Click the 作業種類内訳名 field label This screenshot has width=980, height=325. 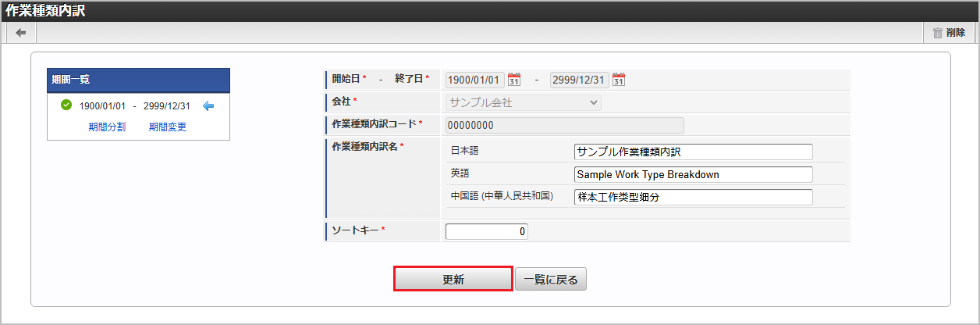[x=365, y=147]
